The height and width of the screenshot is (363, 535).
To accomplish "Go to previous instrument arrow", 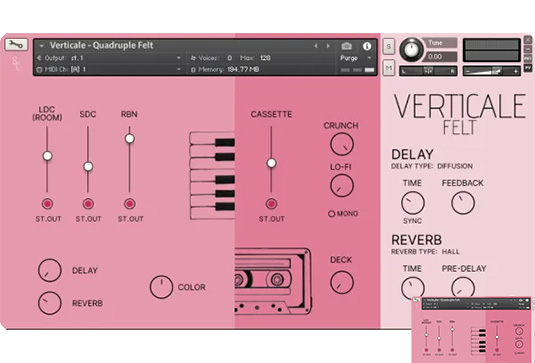I will pyautogui.click(x=316, y=46).
